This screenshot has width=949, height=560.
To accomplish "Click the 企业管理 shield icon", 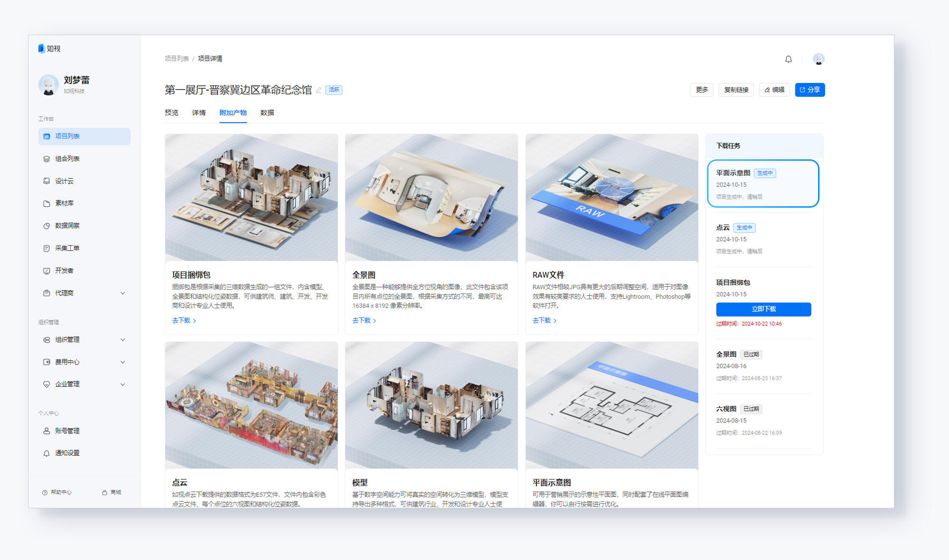I will (x=47, y=384).
